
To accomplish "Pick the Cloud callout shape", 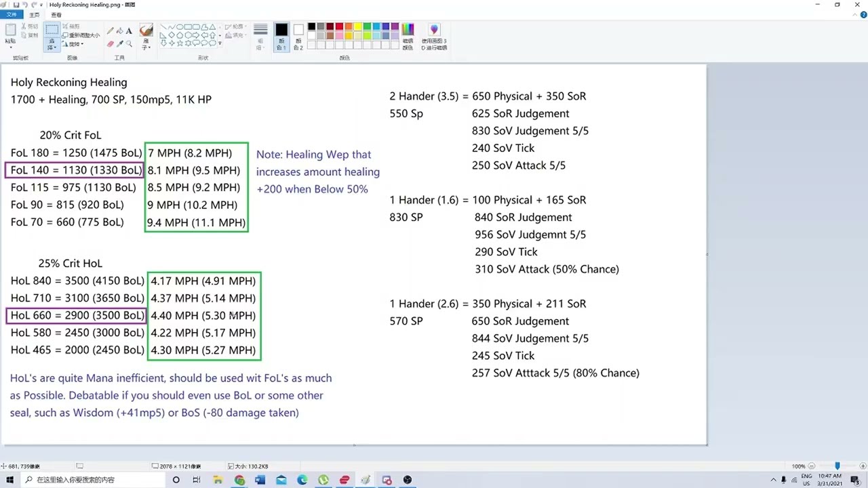I will pyautogui.click(x=212, y=43).
